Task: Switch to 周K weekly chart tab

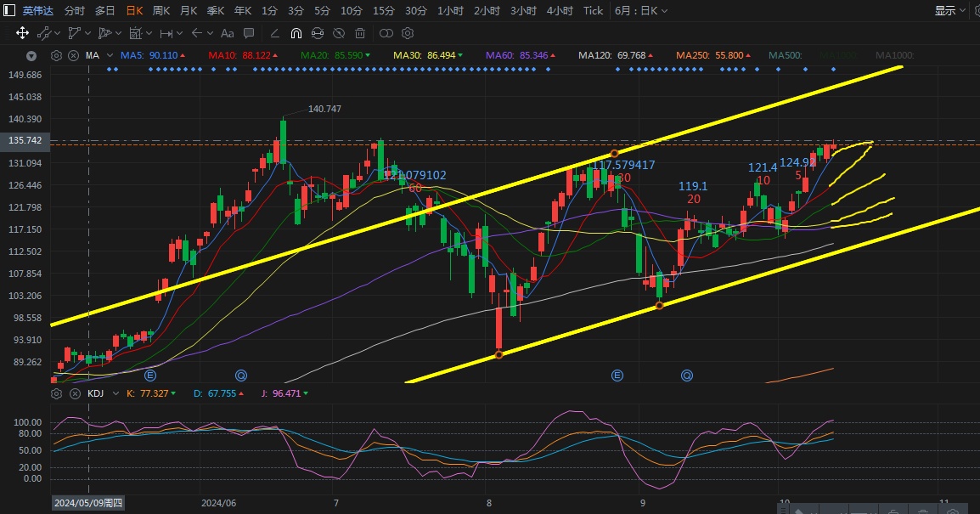Action: (x=161, y=10)
